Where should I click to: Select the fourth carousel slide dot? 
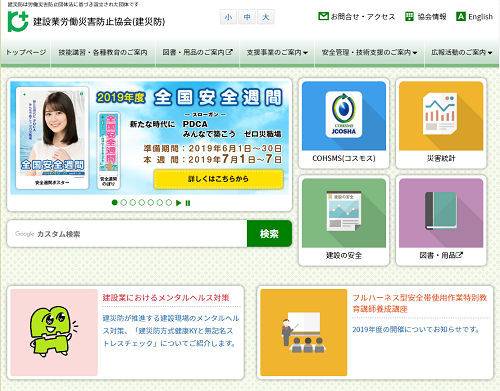pos(142,202)
